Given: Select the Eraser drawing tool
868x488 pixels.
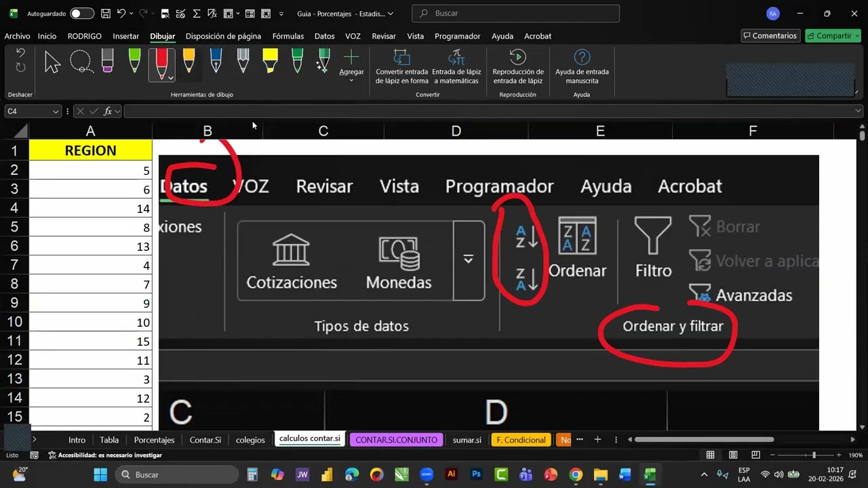Looking at the screenshot, I should click(x=107, y=61).
